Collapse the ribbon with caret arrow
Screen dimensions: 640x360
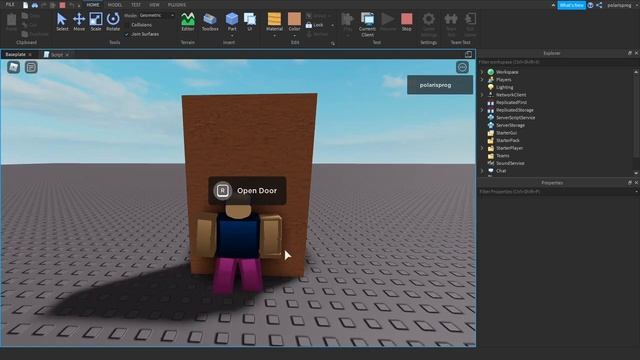(553, 5)
